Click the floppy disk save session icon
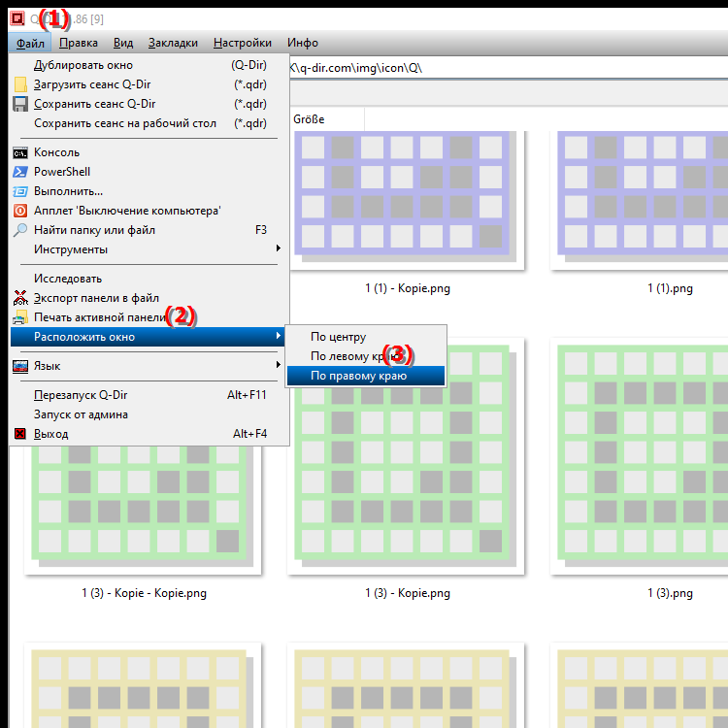 (20, 104)
